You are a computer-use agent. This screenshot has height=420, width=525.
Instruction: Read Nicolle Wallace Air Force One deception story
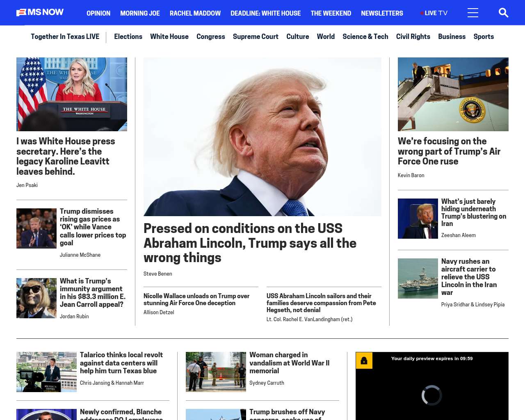pyautogui.click(x=196, y=299)
